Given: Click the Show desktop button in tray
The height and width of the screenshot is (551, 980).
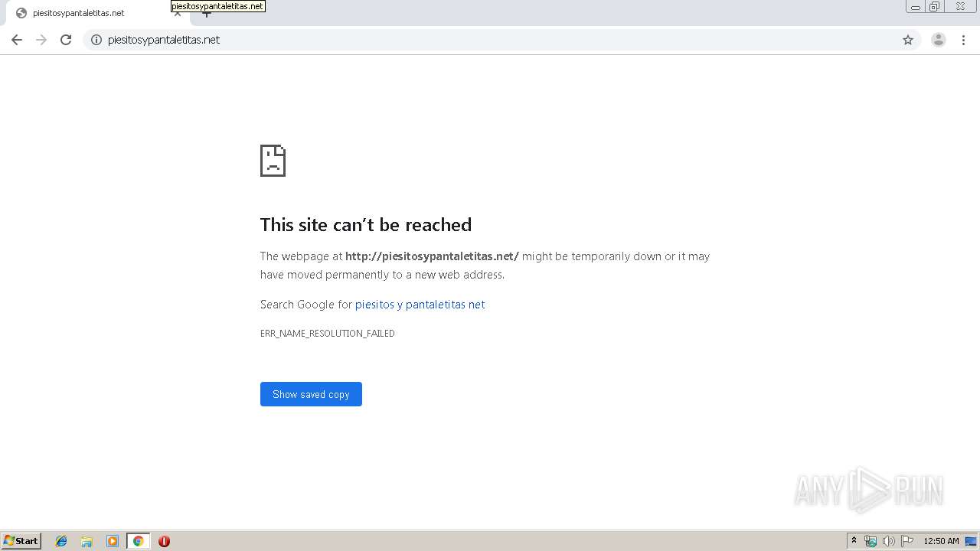Looking at the screenshot, I should point(972,541).
